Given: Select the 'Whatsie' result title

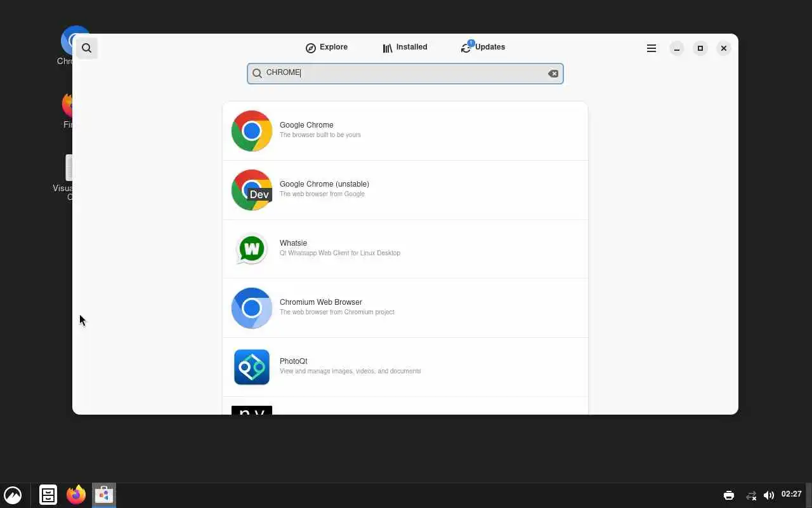Looking at the screenshot, I should [293, 243].
